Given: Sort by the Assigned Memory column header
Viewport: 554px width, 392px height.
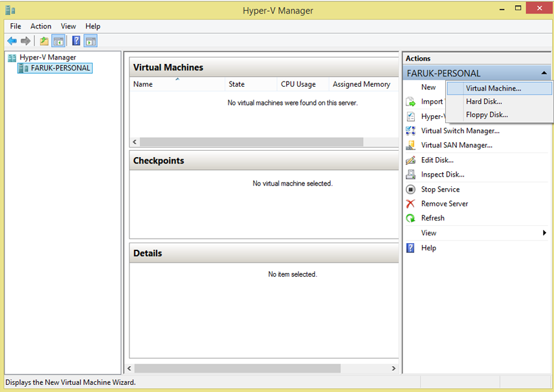Looking at the screenshot, I should (364, 84).
